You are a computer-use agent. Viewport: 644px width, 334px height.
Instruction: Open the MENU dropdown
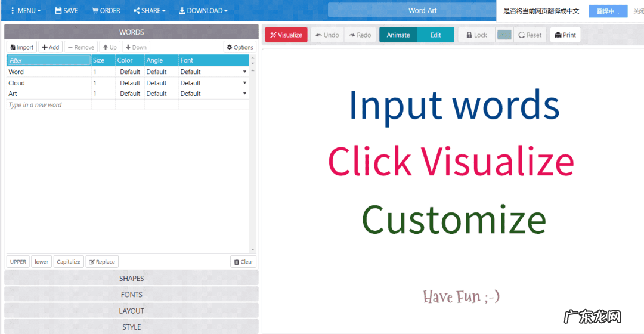(26, 11)
